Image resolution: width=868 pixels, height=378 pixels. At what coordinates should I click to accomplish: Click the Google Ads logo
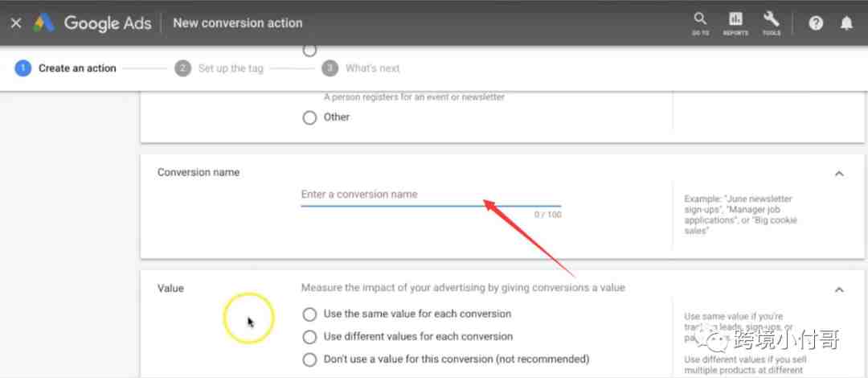click(x=92, y=23)
